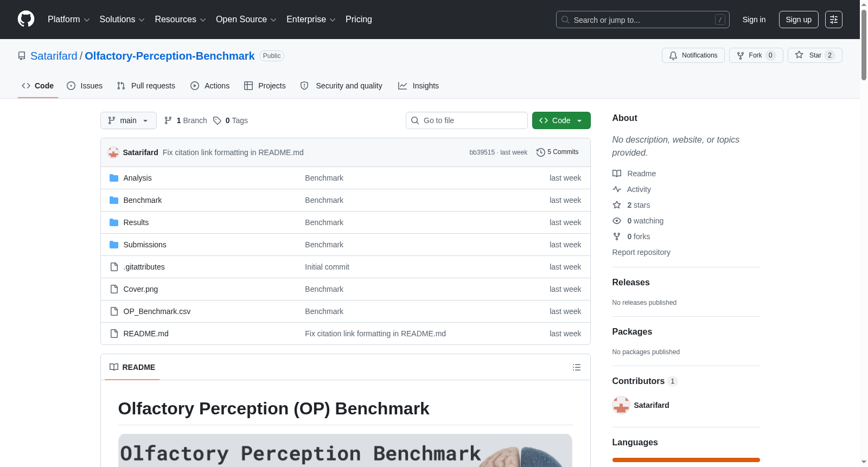Click the Analysis folder icon
Screen dimensions: 868x467
pos(114,178)
